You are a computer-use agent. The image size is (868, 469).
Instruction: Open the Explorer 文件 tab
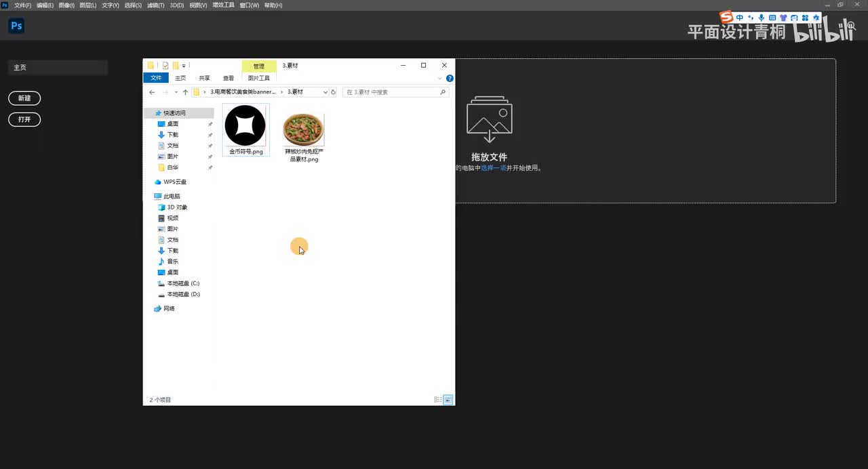click(x=156, y=78)
